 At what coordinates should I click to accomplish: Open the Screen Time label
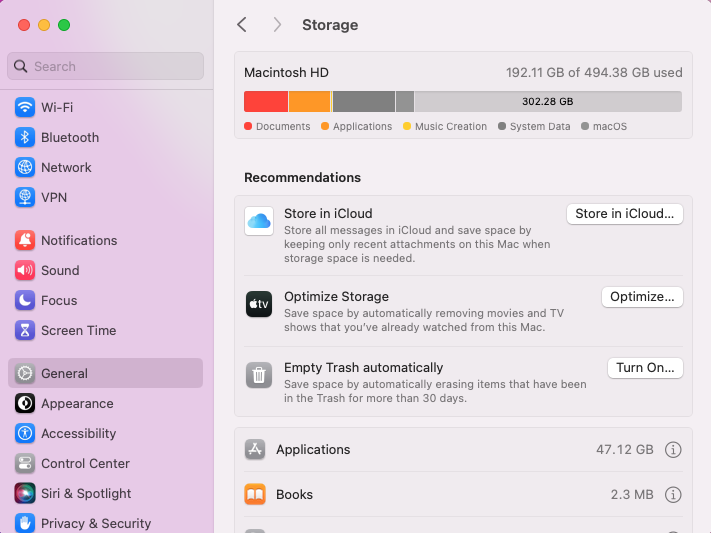tap(79, 330)
